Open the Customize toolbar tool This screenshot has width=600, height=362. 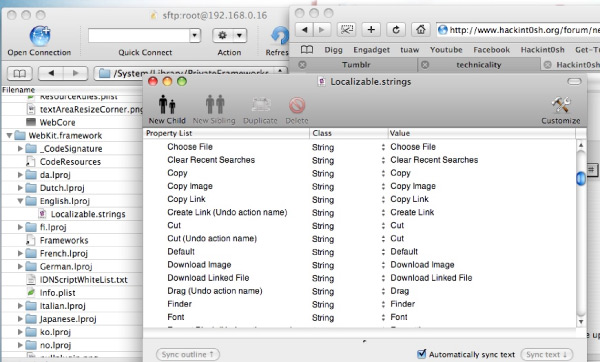click(x=561, y=104)
